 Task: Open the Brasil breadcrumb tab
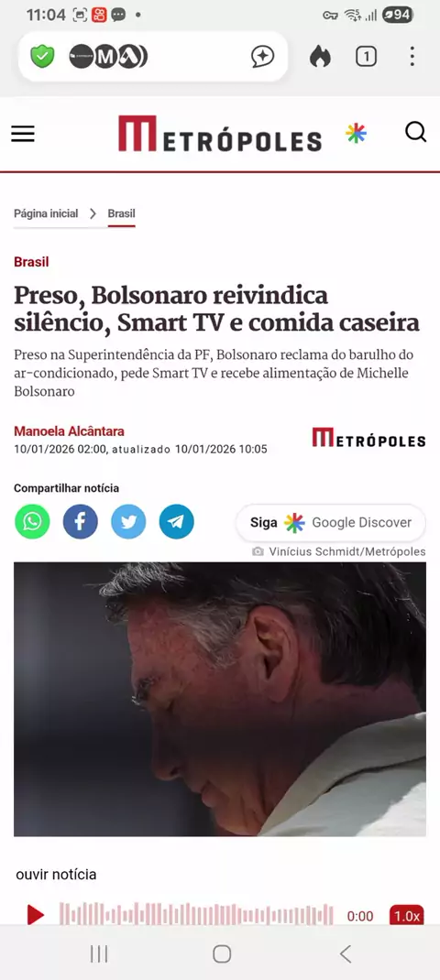[x=121, y=213]
